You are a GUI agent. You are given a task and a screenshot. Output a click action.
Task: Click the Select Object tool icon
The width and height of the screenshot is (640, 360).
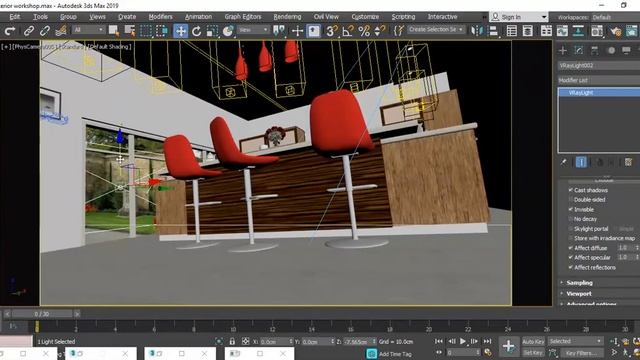tap(113, 31)
